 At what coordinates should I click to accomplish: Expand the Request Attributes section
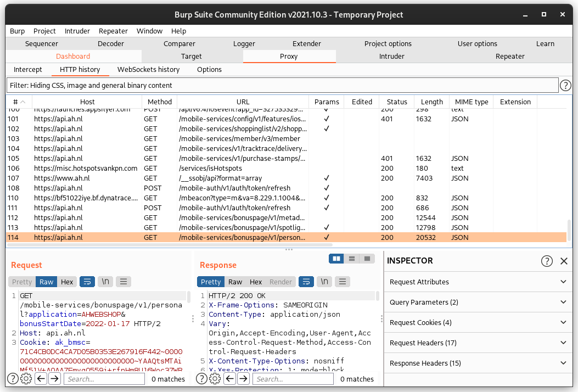click(476, 282)
